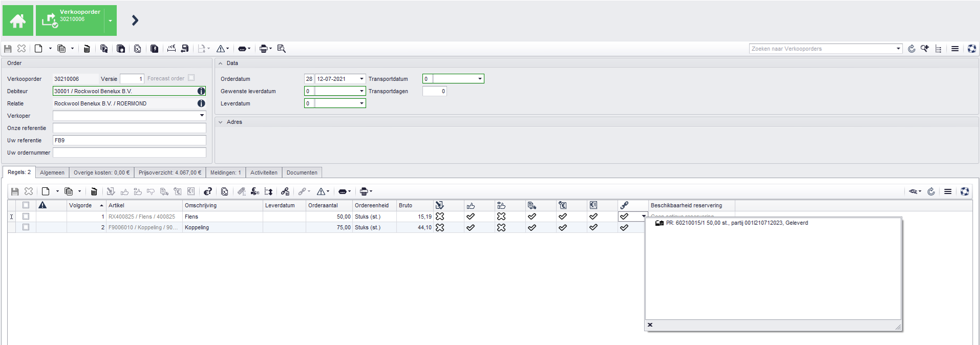Select the PR: 60210015/1 reservation entry
The image size is (980, 345).
click(732, 223)
